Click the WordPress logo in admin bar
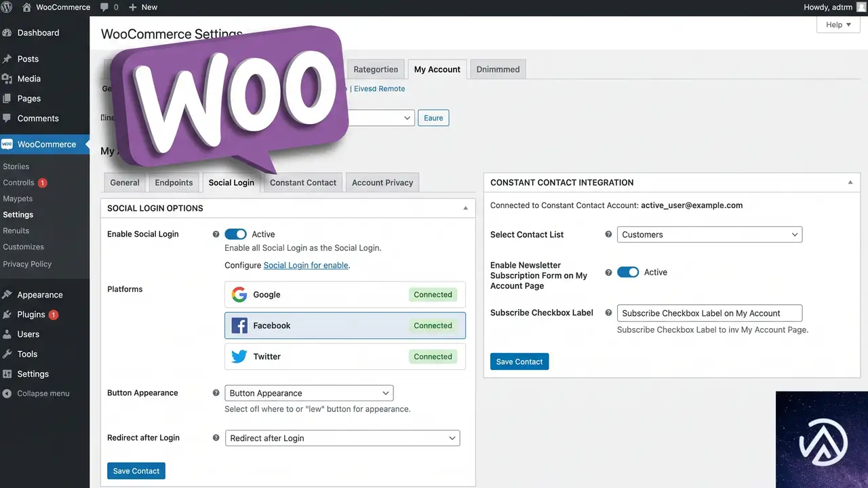This screenshot has width=868, height=488. (7, 7)
